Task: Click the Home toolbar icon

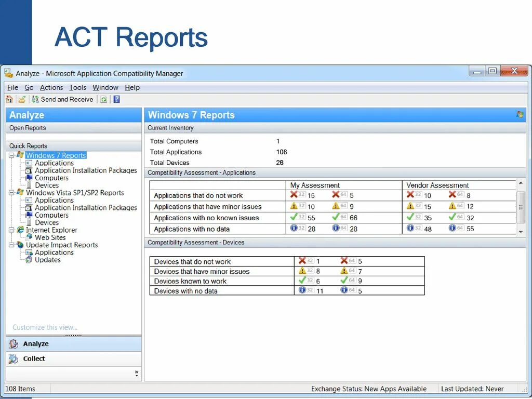Action: (x=9, y=99)
